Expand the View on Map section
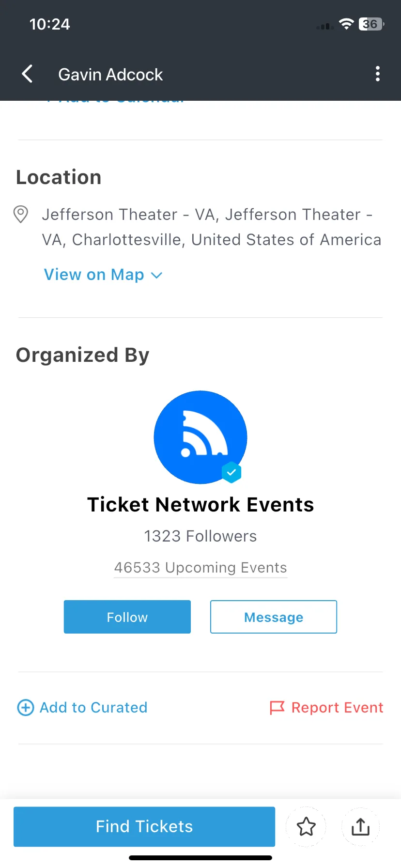401x868 pixels. pos(103,275)
